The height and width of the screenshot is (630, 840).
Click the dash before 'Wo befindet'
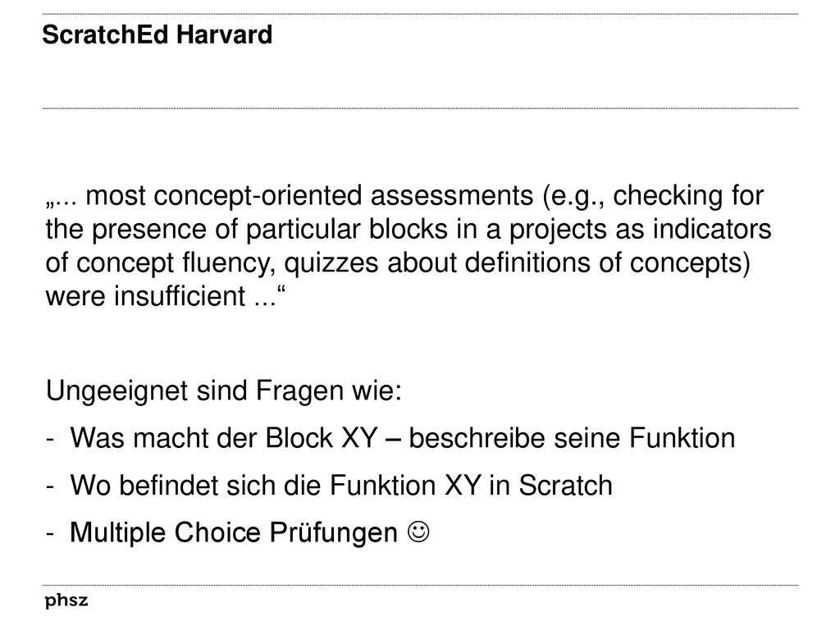click(50, 486)
